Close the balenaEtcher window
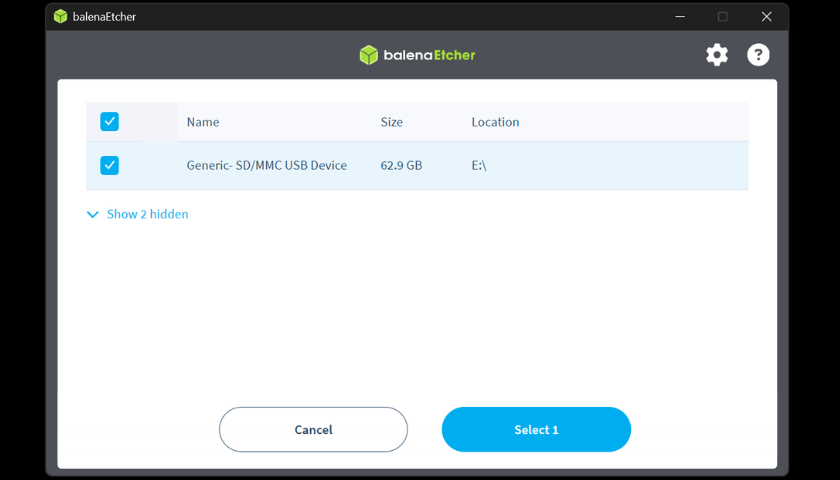 point(766,16)
